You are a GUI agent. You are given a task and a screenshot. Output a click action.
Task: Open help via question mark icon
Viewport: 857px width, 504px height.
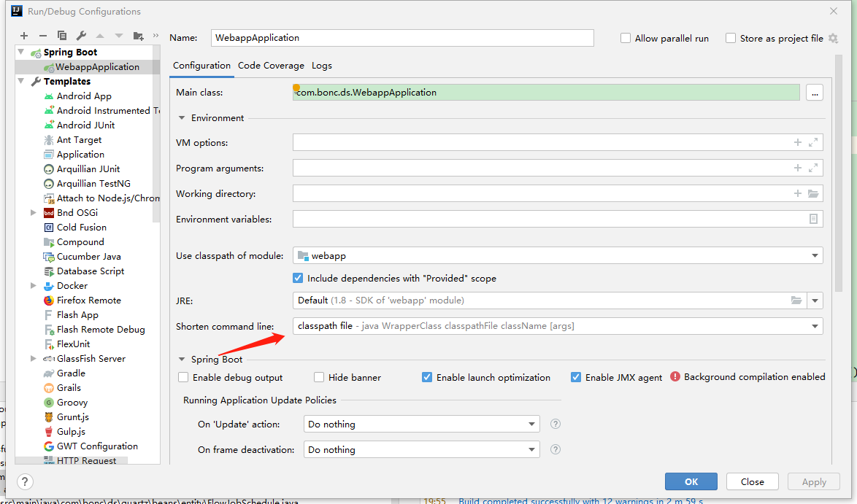click(x=24, y=481)
